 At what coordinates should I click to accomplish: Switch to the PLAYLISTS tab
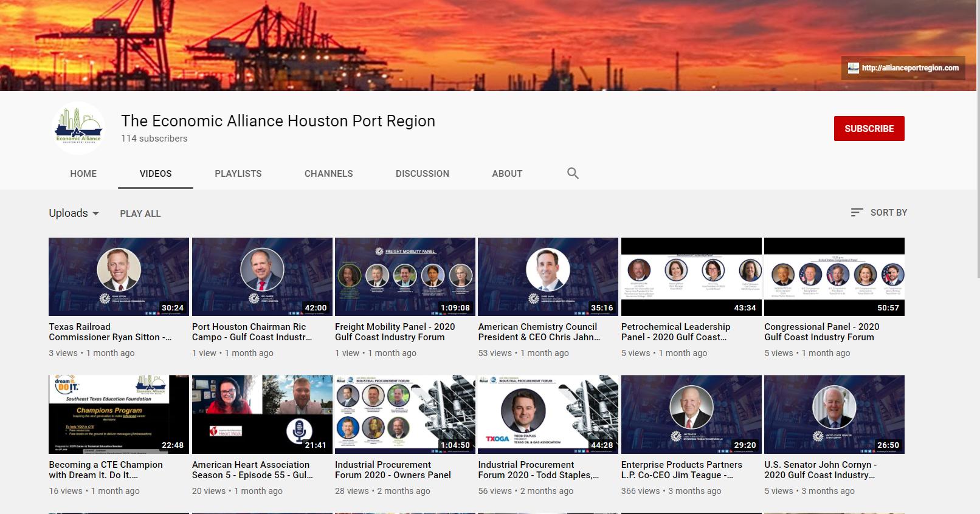pos(238,173)
